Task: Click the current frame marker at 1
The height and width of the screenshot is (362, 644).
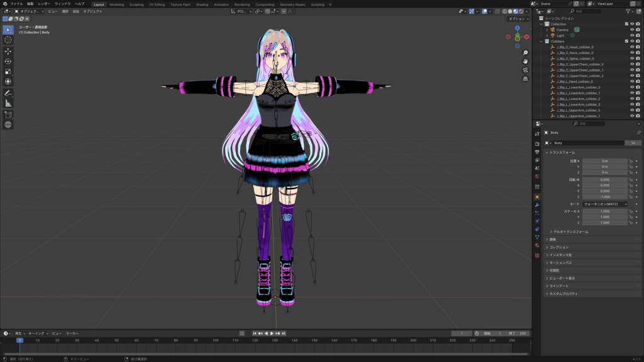Action: 19,340
